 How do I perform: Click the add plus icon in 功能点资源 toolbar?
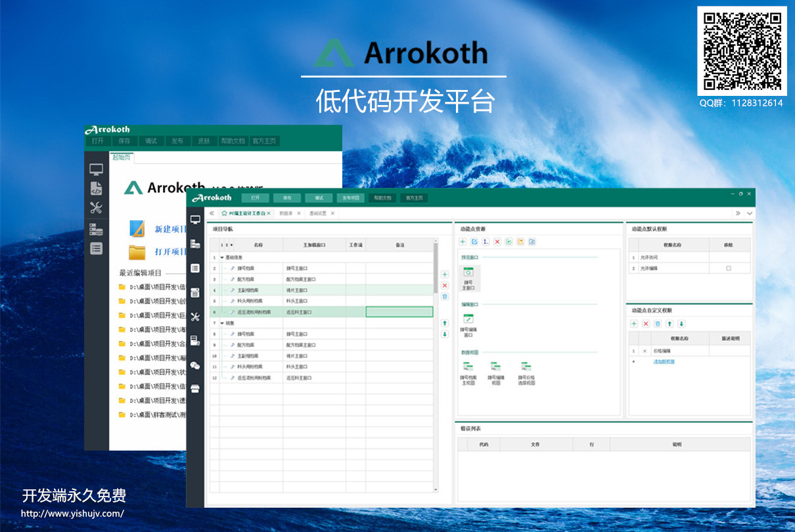tap(463, 242)
